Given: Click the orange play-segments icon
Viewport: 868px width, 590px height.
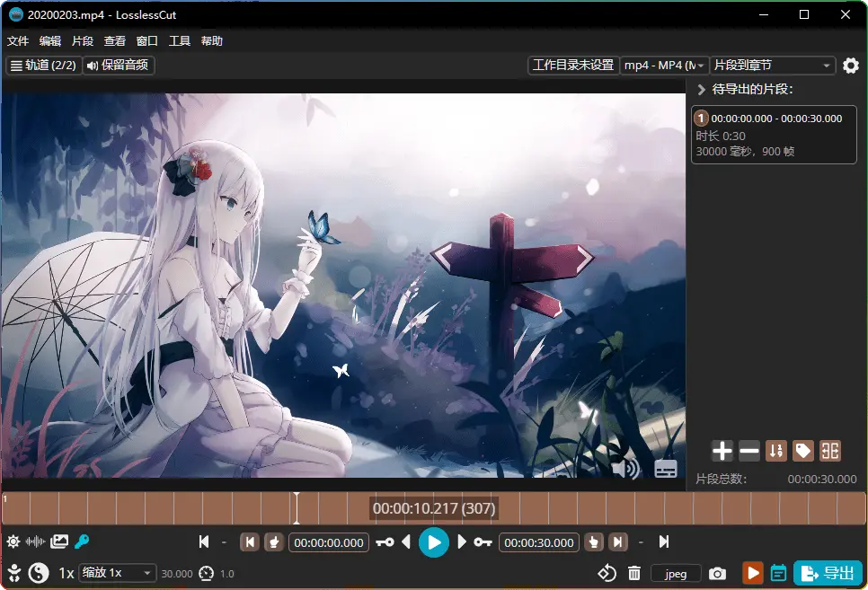Looking at the screenshot, I should tap(752, 574).
